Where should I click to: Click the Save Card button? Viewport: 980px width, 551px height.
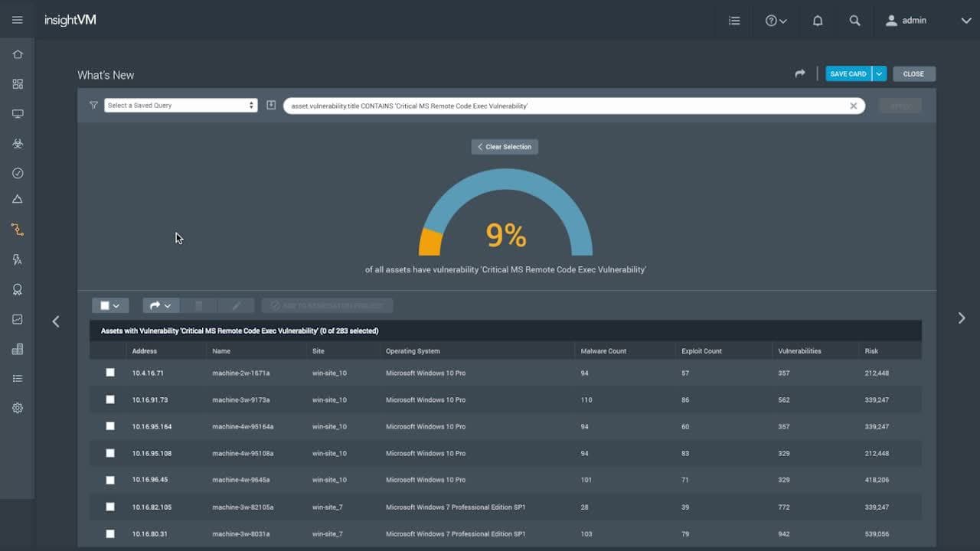pyautogui.click(x=848, y=74)
